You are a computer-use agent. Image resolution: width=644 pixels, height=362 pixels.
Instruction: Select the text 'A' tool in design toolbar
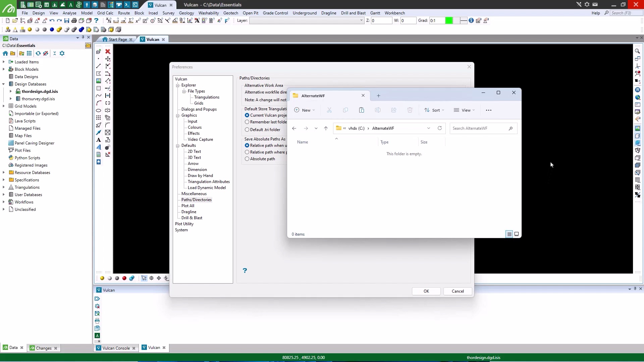click(x=99, y=140)
